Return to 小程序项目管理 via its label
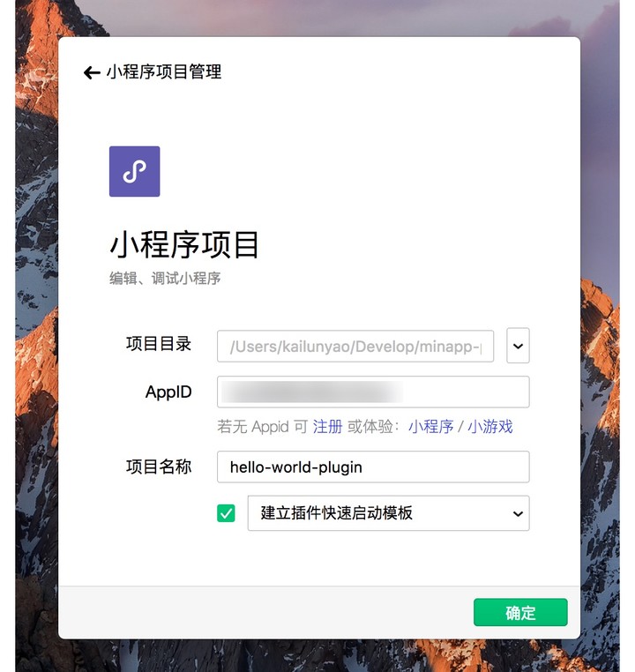 (164, 71)
